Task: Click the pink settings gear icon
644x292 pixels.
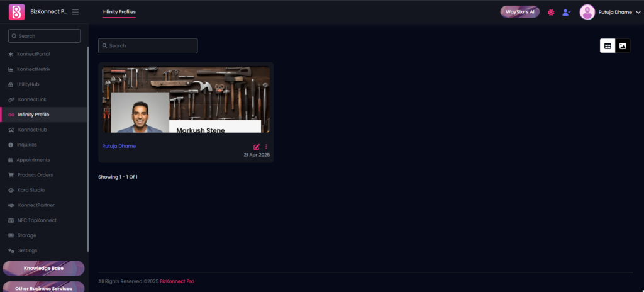Action: [551, 12]
